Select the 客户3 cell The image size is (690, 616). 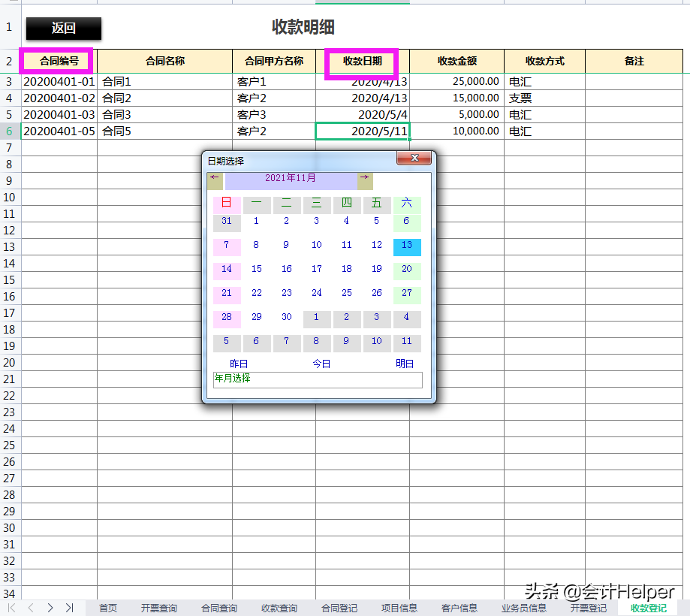click(274, 115)
